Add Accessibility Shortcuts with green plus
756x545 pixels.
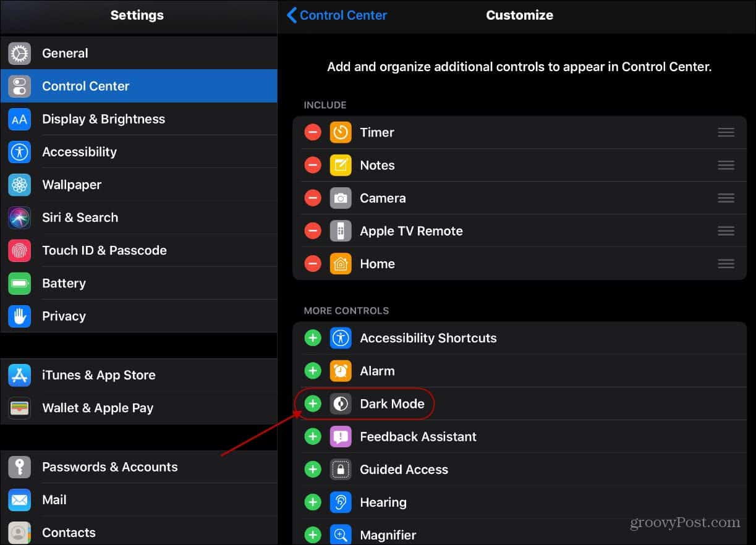click(x=313, y=338)
